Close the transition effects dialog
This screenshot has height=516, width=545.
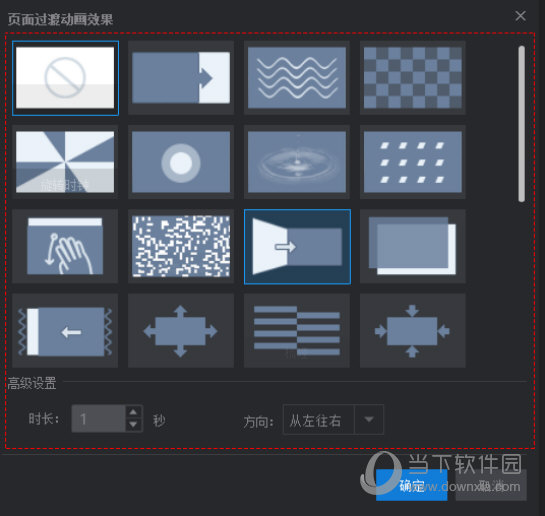(520, 16)
